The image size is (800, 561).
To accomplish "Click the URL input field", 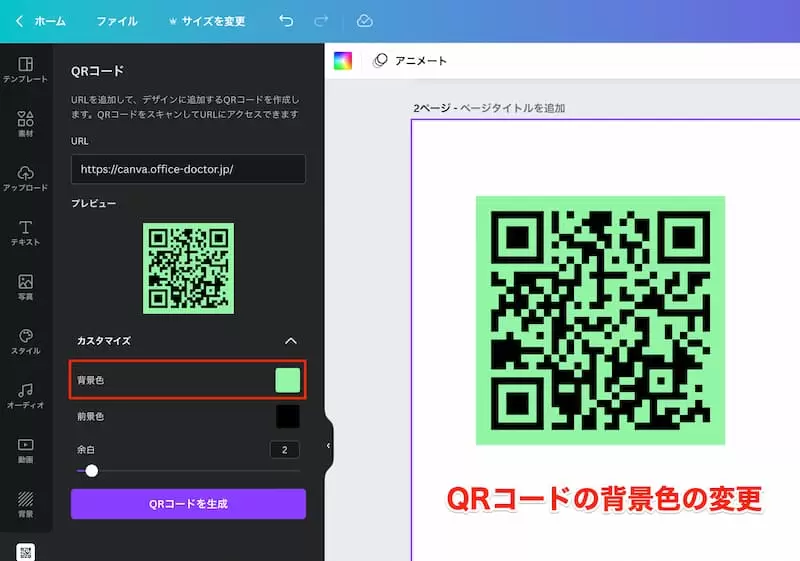I will pos(188,169).
